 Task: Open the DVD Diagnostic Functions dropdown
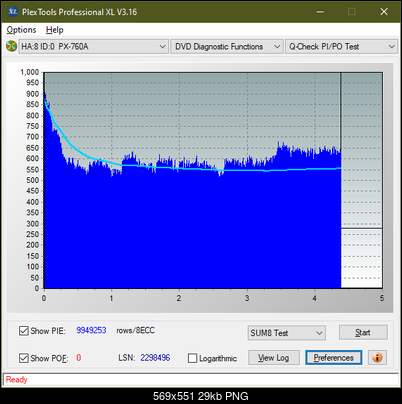tap(227, 46)
